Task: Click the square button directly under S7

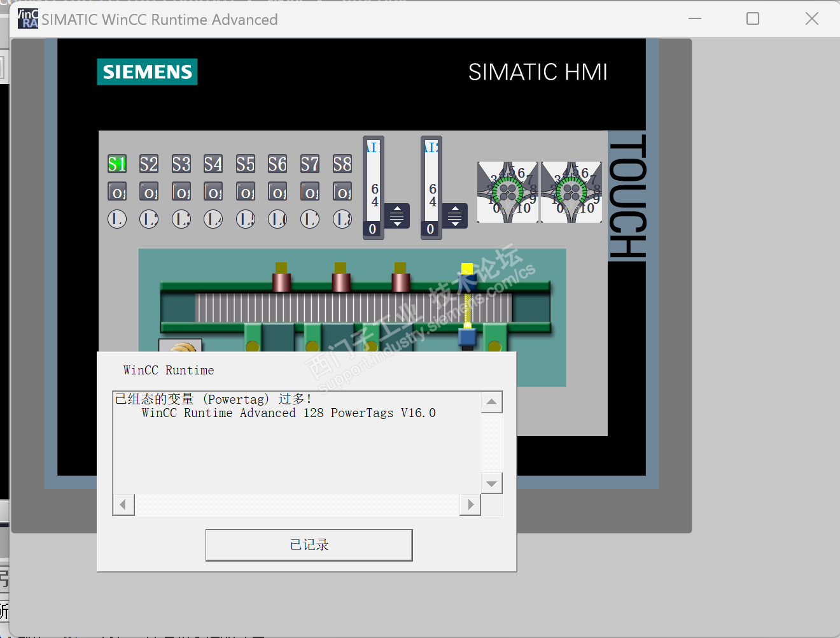Action: 310,192
